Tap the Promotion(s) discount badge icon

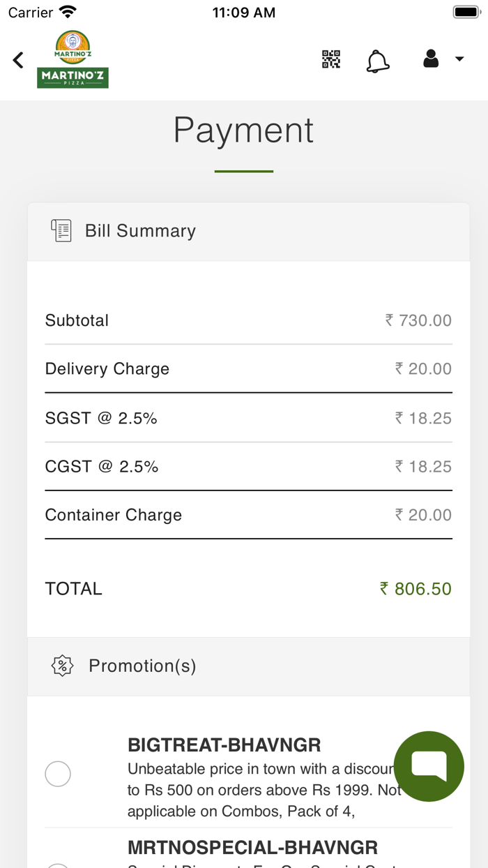coord(63,666)
